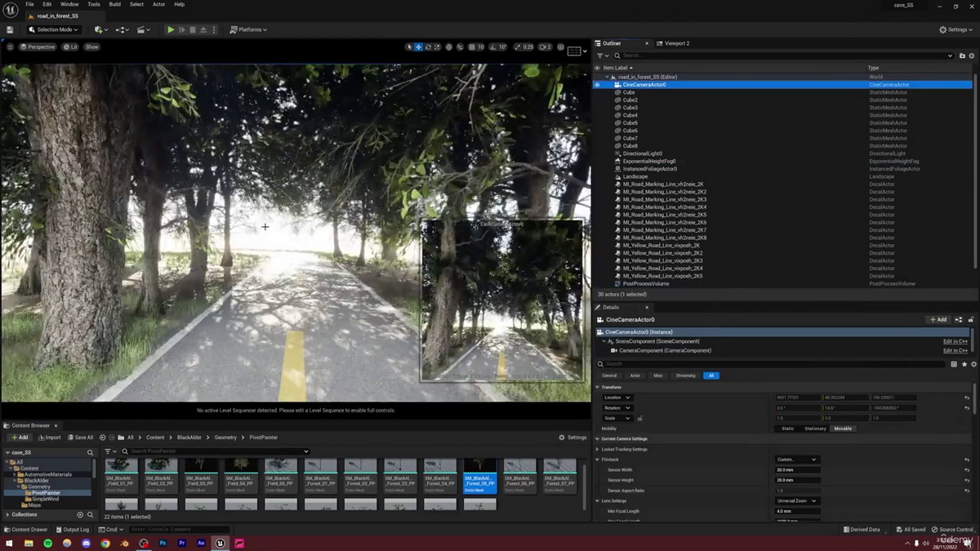
Task: Click Content Browser history back arrow
Action: (x=101, y=438)
